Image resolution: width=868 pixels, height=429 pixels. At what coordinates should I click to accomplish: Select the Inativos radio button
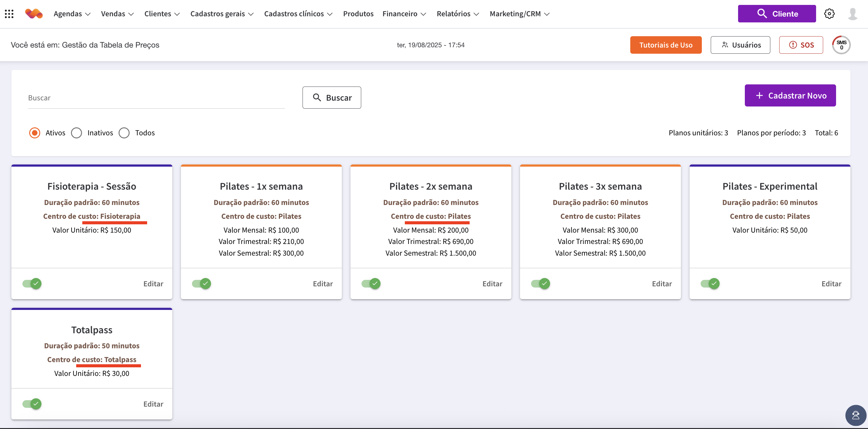tap(76, 133)
